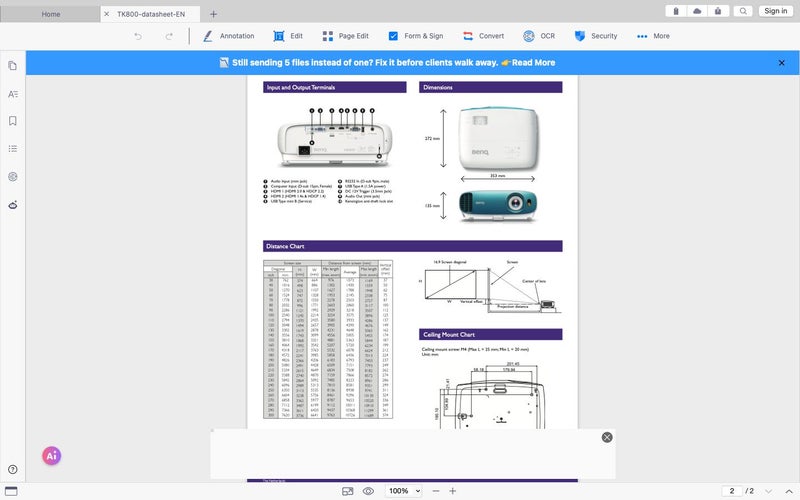Open the bookmarks panel in sidebar
Viewport: 800px width, 500px height.
click(x=13, y=121)
